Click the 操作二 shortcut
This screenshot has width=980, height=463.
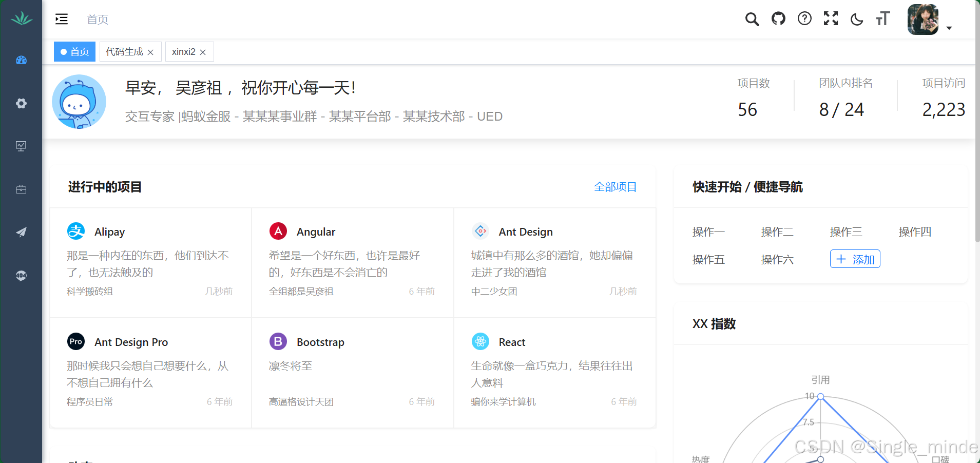click(x=777, y=232)
